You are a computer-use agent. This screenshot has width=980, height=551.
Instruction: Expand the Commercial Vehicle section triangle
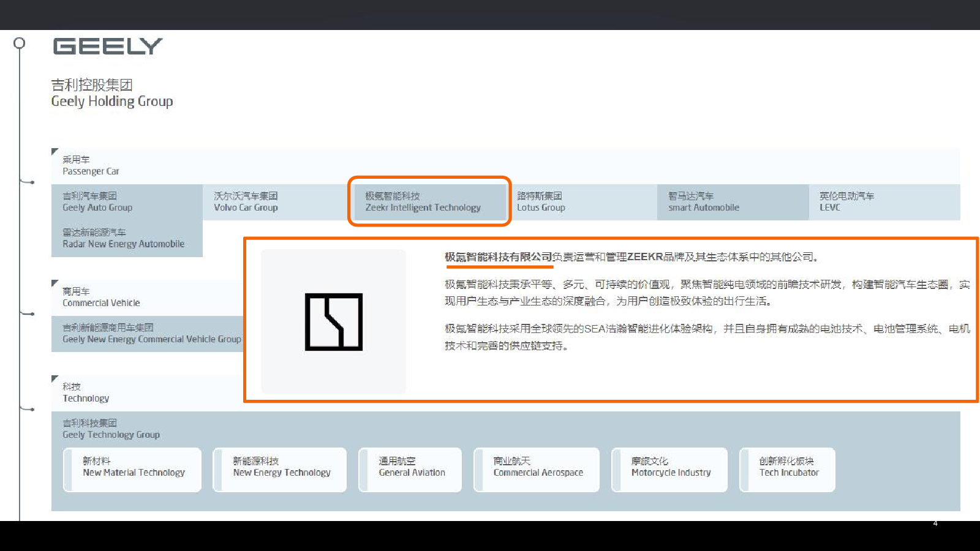click(x=55, y=283)
